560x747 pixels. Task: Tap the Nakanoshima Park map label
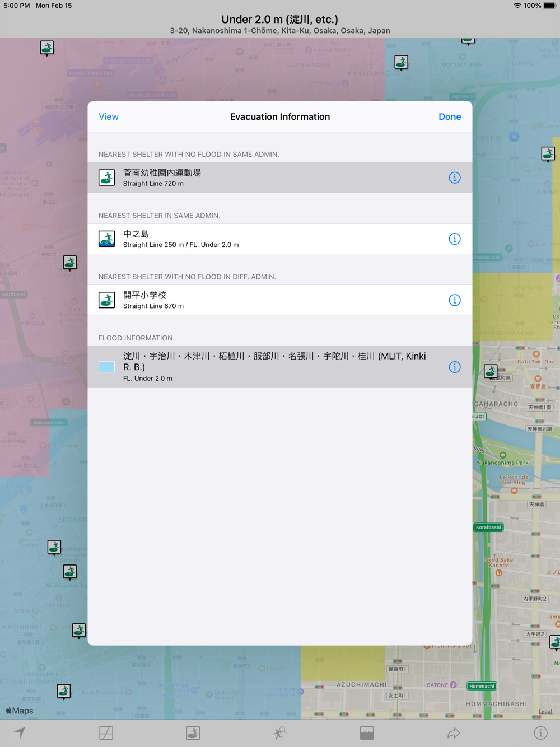pyautogui.click(x=502, y=463)
